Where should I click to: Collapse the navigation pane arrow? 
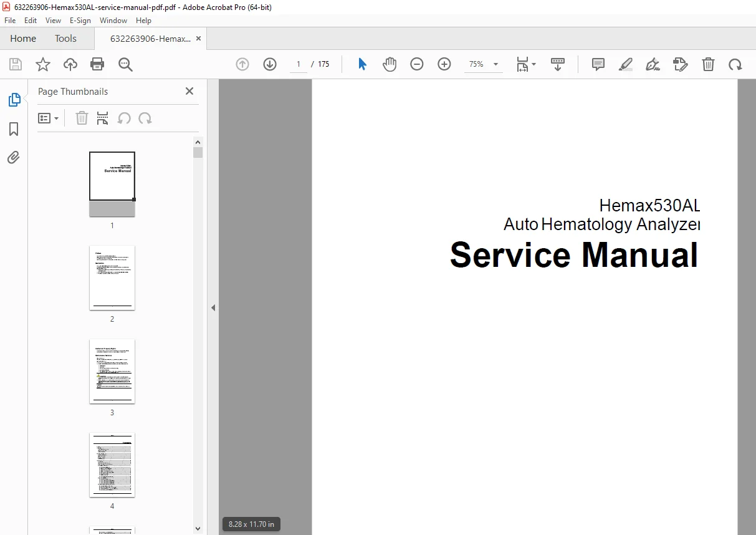coord(213,307)
